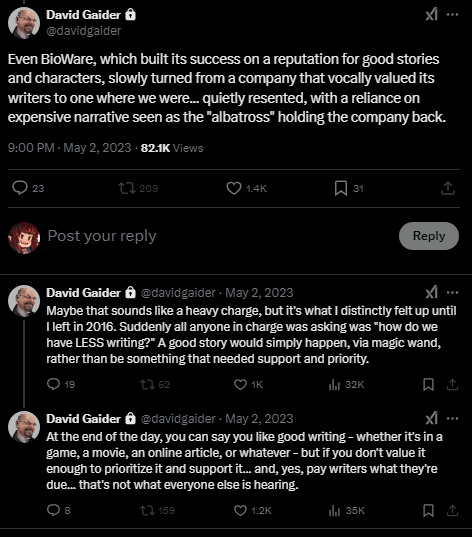Image resolution: width=472 pixels, height=537 pixels.
Task: Open the more options menu on main tweet
Action: click(452, 14)
